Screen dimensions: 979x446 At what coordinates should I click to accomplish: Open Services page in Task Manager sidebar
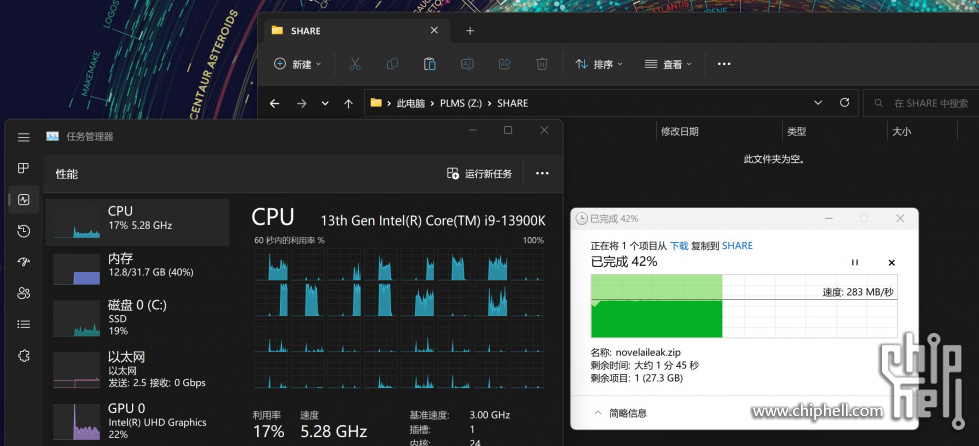[x=24, y=355]
